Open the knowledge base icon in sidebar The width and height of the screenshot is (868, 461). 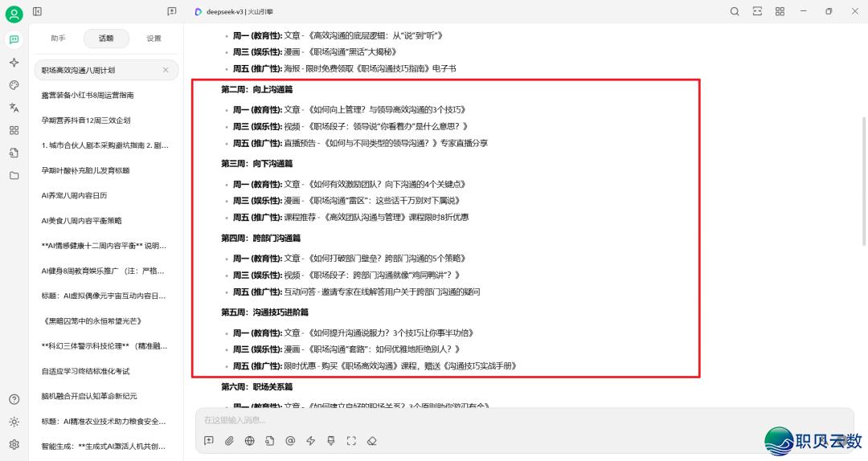pyautogui.click(x=14, y=153)
